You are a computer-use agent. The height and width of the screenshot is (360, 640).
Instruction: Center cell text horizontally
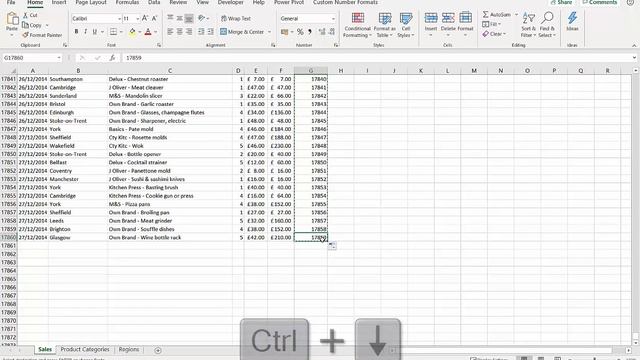(x=180, y=31)
